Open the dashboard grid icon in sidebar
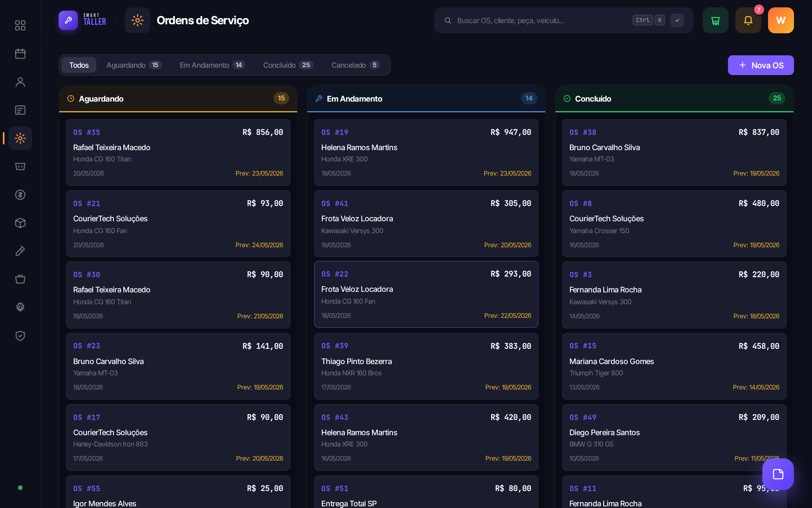 coord(20,25)
